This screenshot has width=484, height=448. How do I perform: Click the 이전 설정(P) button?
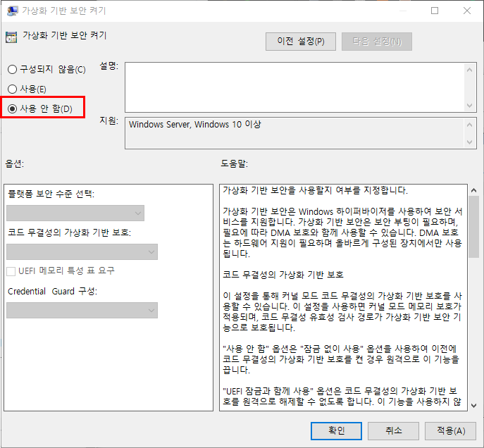[301, 42]
